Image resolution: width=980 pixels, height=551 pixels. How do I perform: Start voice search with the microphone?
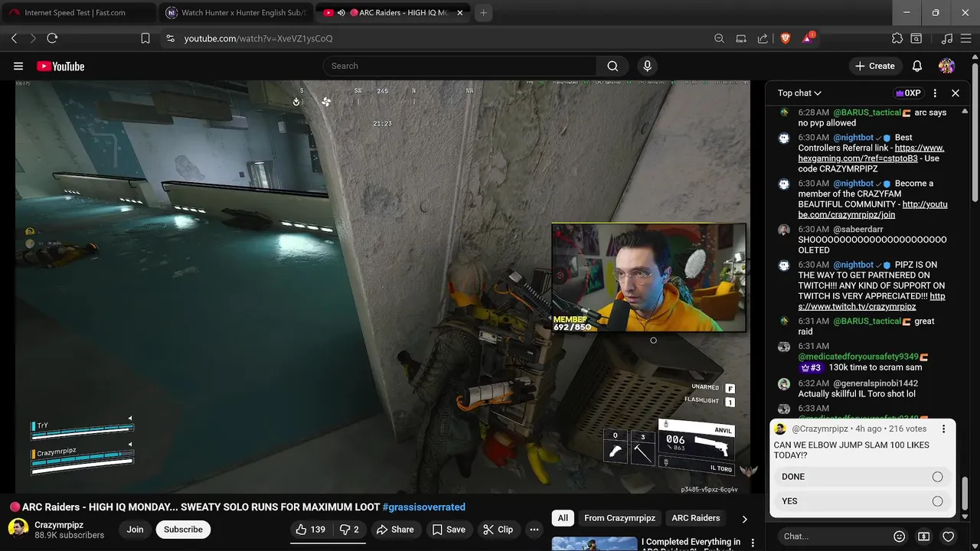[x=647, y=67]
